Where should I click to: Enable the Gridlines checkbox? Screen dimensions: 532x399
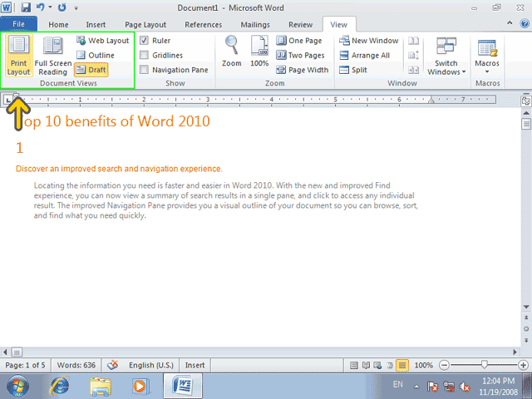pos(144,55)
